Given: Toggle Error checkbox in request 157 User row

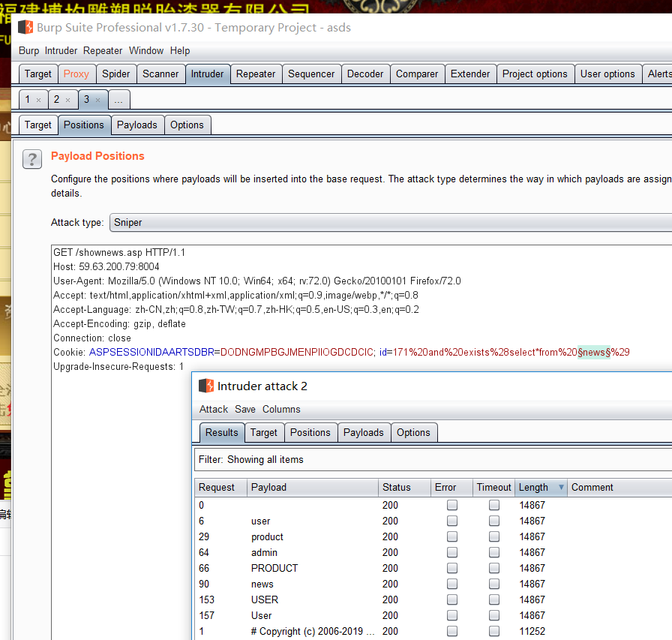Looking at the screenshot, I should coord(451,615).
